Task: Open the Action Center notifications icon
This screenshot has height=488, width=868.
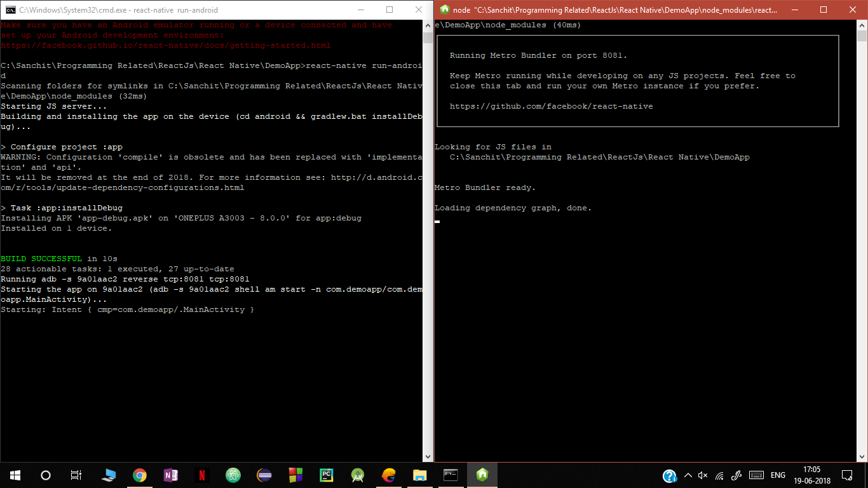Action: (x=847, y=475)
